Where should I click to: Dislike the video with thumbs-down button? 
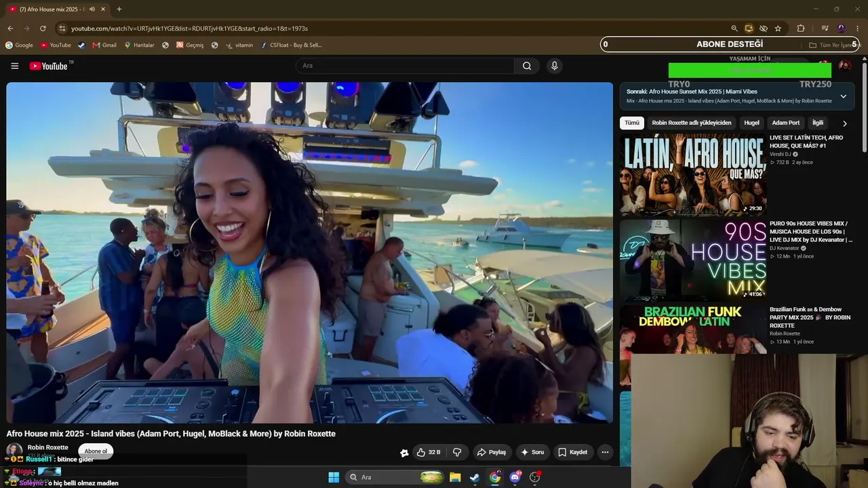(x=457, y=452)
